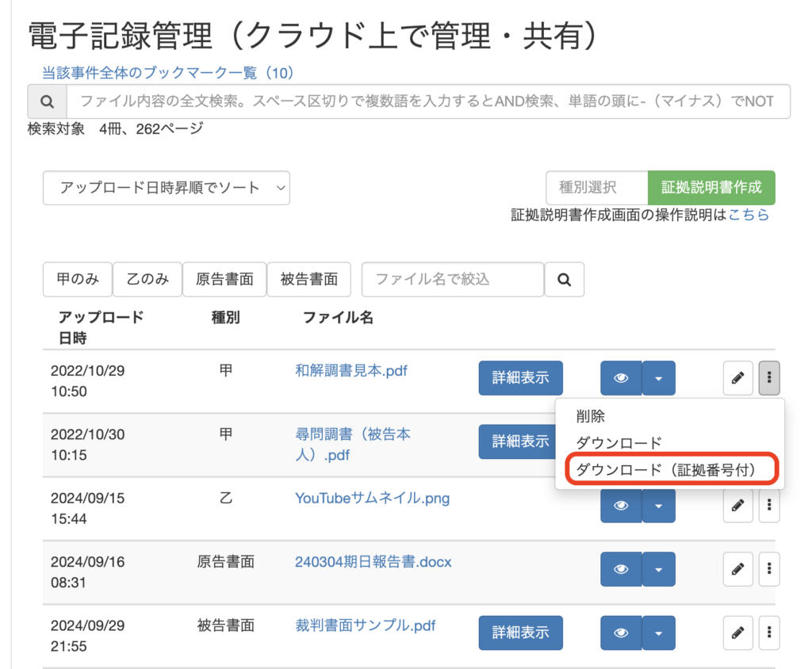The width and height of the screenshot is (812, 669).
Task: Click the ファイル名で絞込 input field
Action: [453, 279]
